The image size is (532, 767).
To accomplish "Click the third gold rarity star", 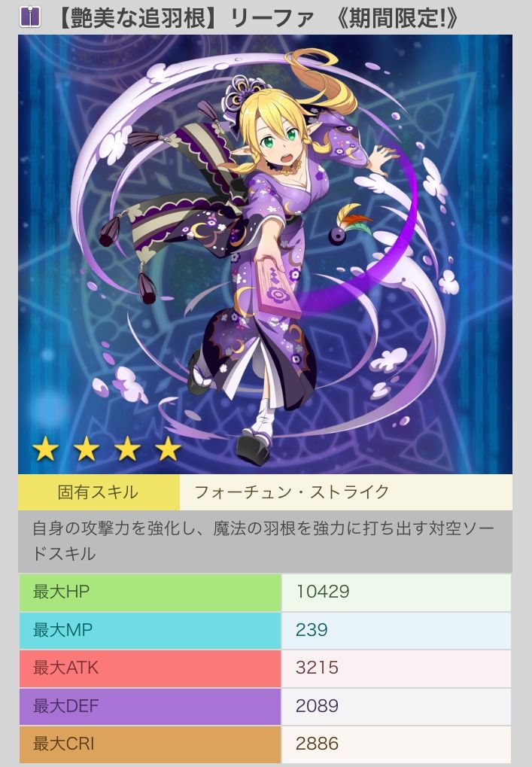I will tap(127, 449).
